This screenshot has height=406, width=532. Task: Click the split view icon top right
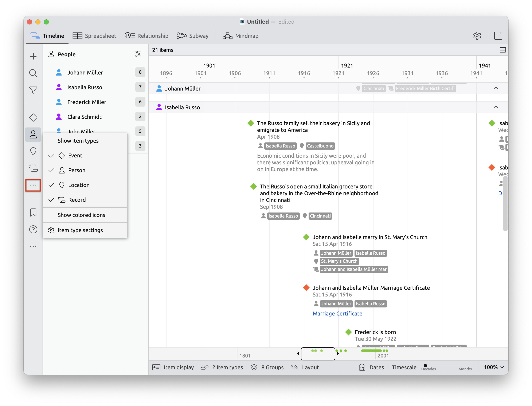coord(502,50)
